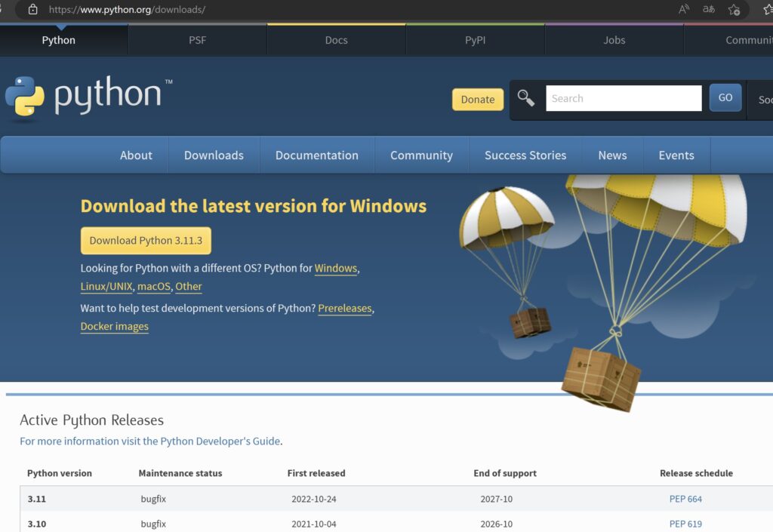Click the Release schedule column header

(696, 473)
